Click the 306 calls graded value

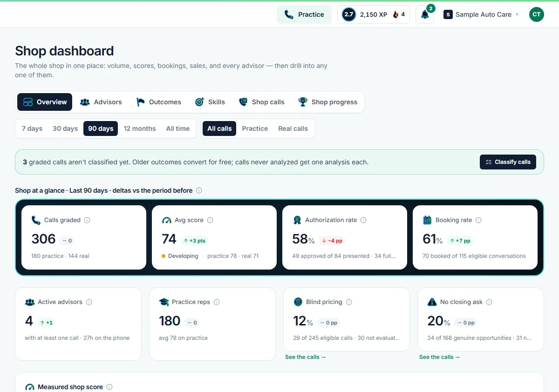tap(43, 239)
